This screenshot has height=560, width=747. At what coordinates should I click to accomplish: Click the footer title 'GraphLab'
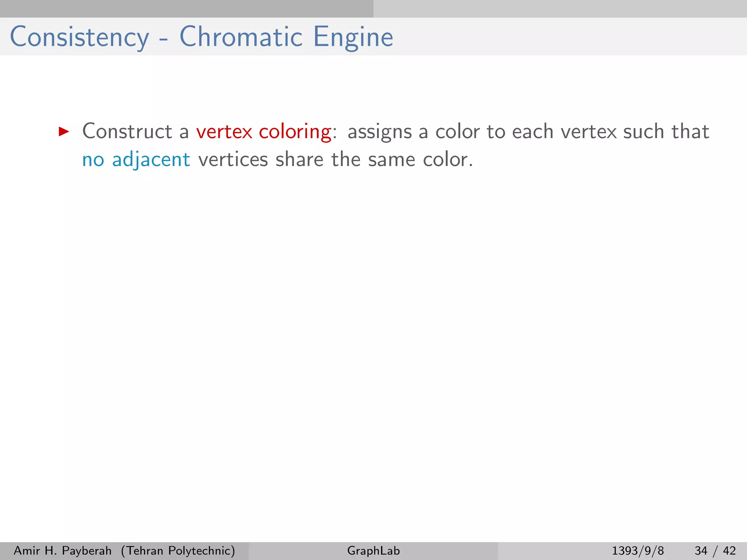[x=373, y=551]
